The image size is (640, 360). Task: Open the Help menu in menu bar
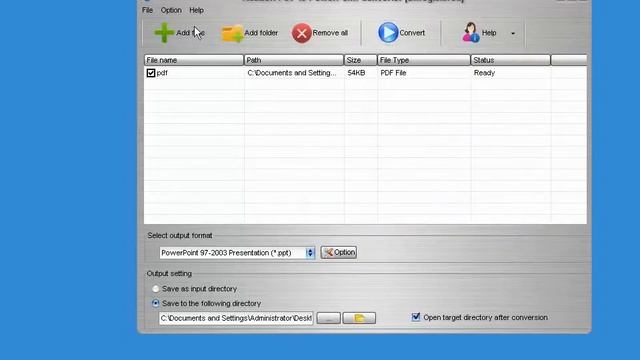(x=196, y=10)
